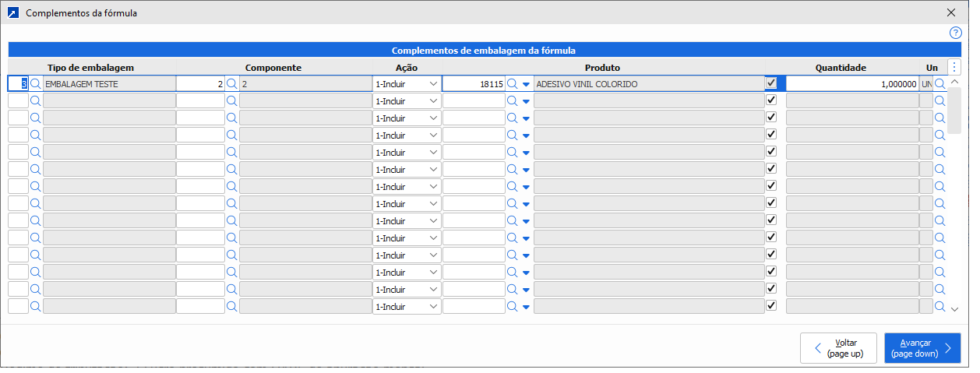Open the Ação dropdown in first row
980x373 pixels.
(x=406, y=83)
